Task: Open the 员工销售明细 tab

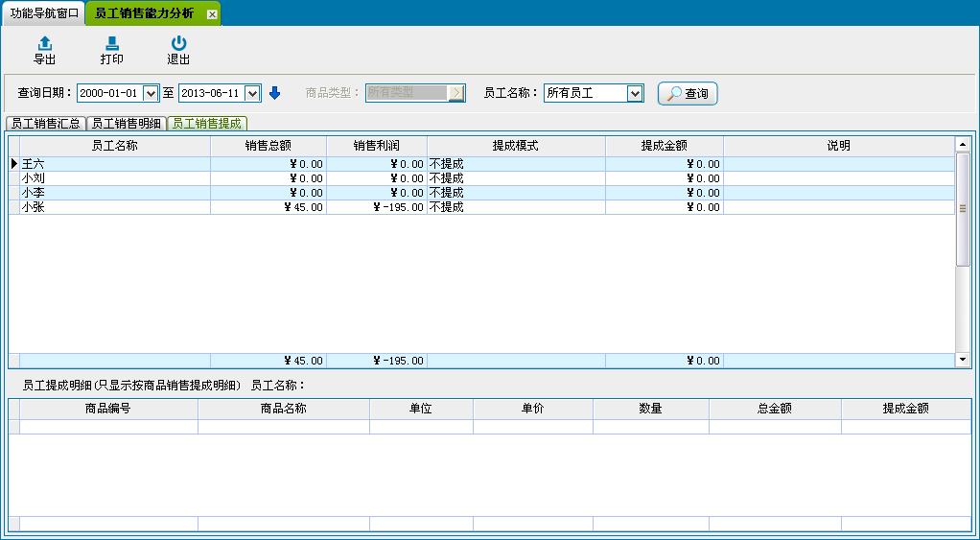Action: pyautogui.click(x=126, y=124)
